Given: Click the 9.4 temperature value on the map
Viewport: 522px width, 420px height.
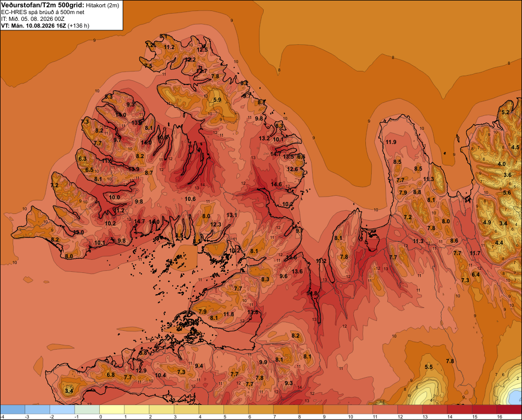Looking at the screenshot, I should 199,366.
